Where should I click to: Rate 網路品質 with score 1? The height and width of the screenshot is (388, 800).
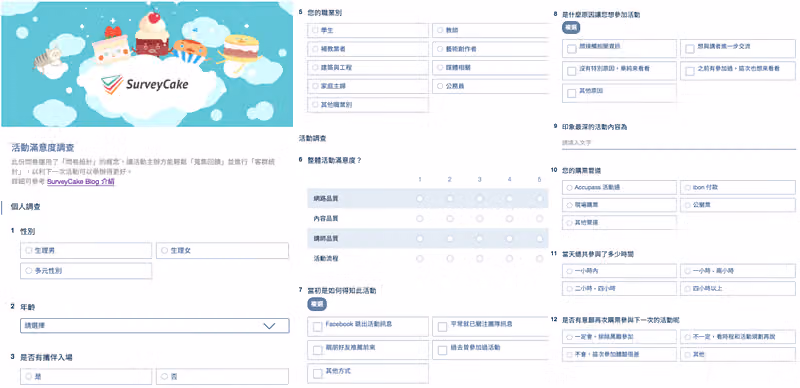point(419,198)
